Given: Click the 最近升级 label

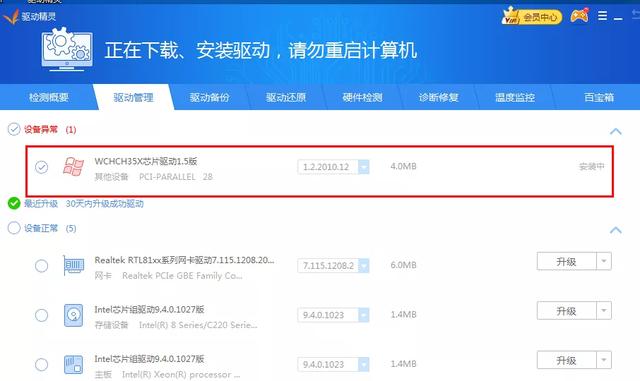Looking at the screenshot, I should (x=41, y=203).
